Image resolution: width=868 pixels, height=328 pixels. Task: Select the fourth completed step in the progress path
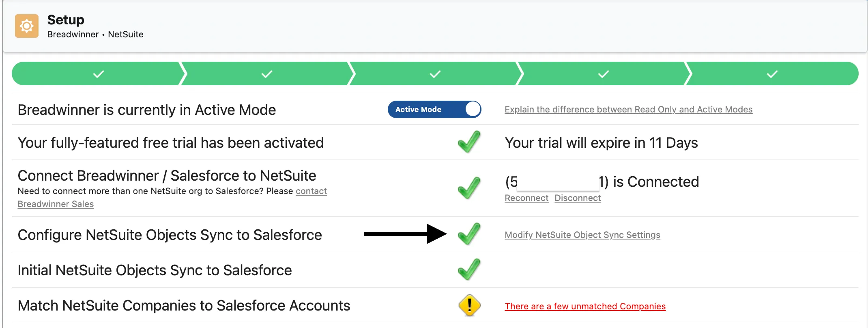[603, 74]
